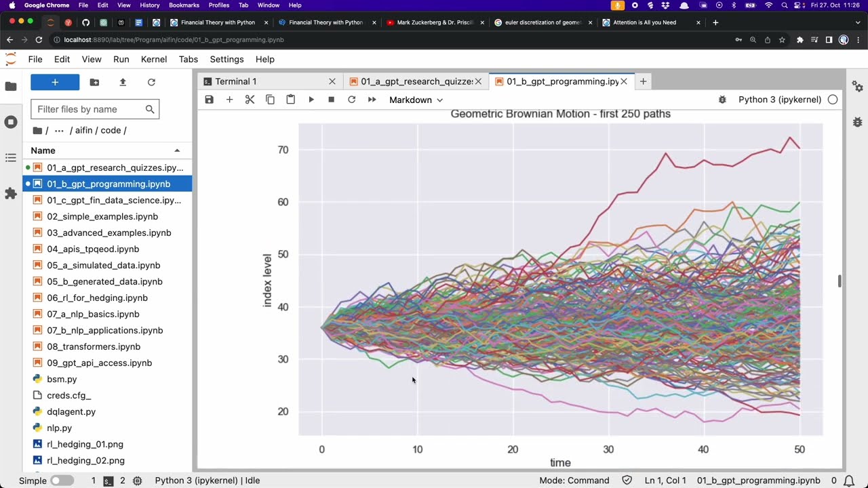Save the notebook with the save icon
Image resolution: width=868 pixels, height=488 pixels.
coord(209,100)
